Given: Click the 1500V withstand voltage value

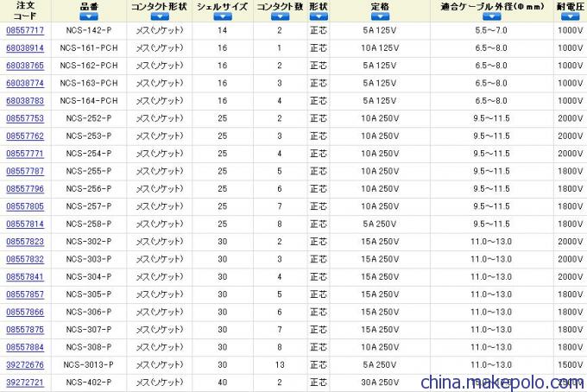Looking at the screenshot, I should [570, 364].
